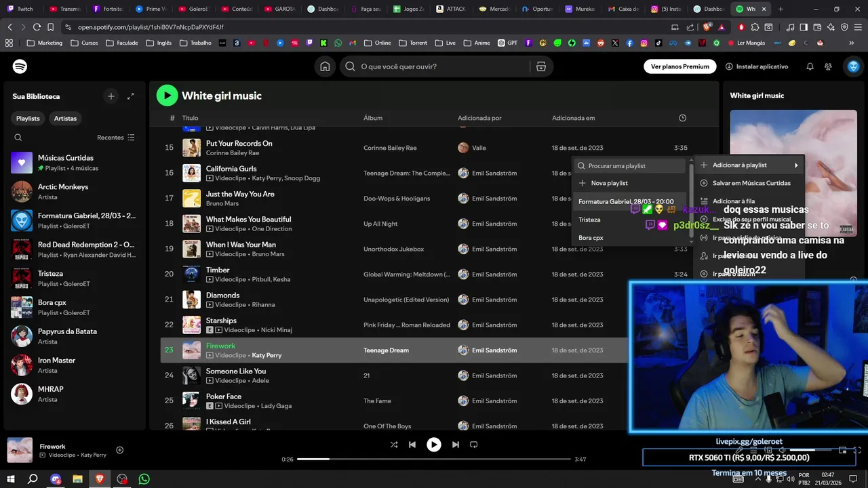The height and width of the screenshot is (488, 868).
Task: Click the Ver planos Premium button
Action: click(679, 66)
